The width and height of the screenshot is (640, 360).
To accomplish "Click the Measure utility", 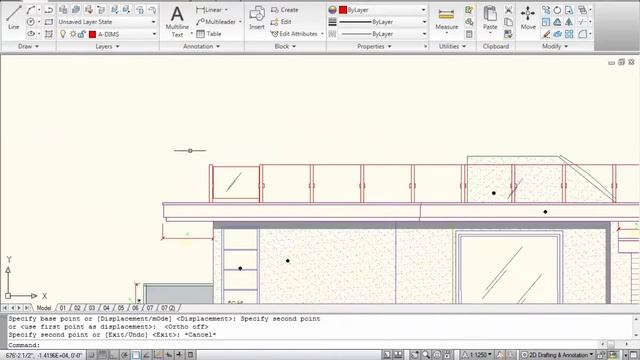I will click(x=446, y=19).
